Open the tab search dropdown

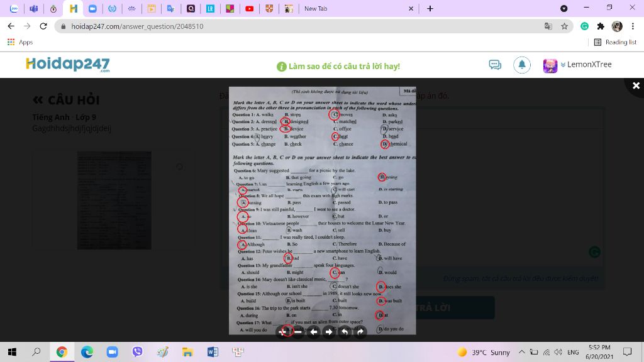[x=564, y=8]
